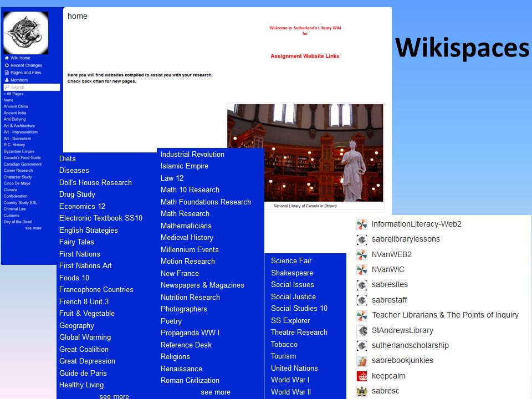532x399 pixels.
Task: Click the icon beside sabrestaff
Action: pos(362,300)
